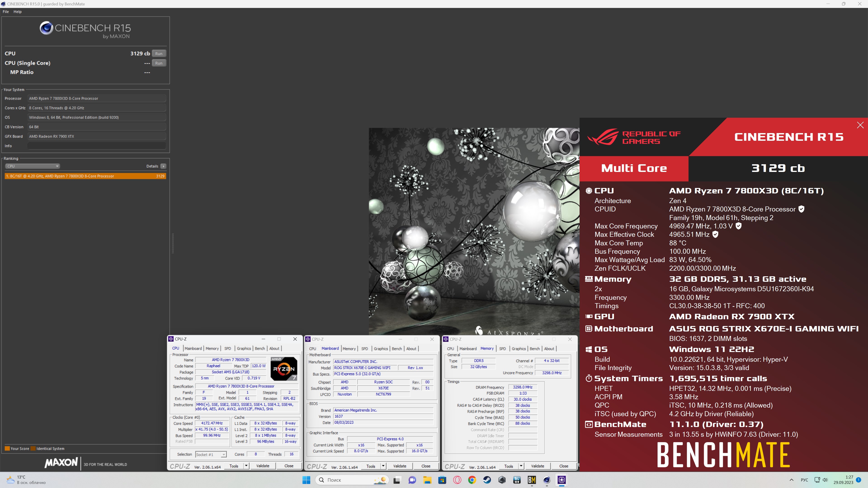This screenshot has width=868, height=488.
Task: Click the Multiplier value x 41.75
Action: click(x=212, y=429)
